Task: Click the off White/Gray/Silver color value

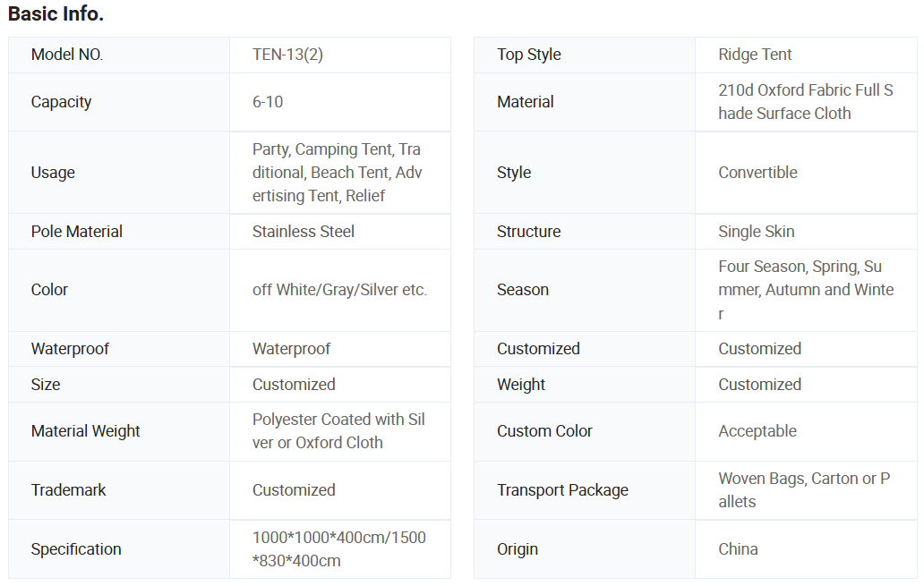Action: click(x=339, y=290)
